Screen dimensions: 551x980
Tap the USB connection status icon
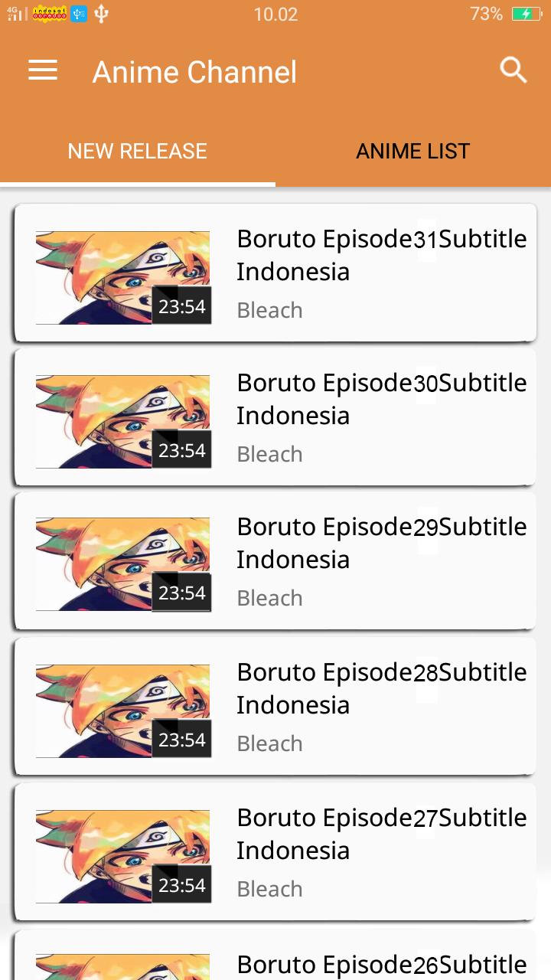102,14
